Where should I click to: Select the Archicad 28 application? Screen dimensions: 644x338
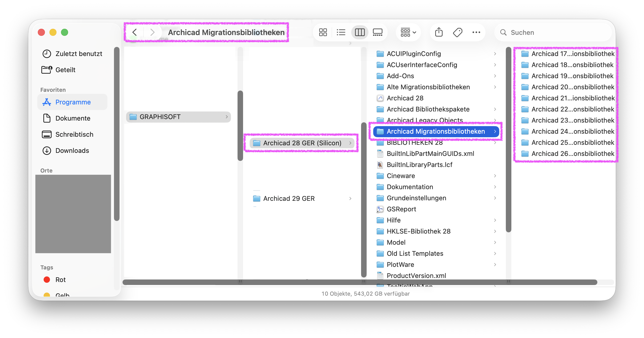tap(436, 98)
